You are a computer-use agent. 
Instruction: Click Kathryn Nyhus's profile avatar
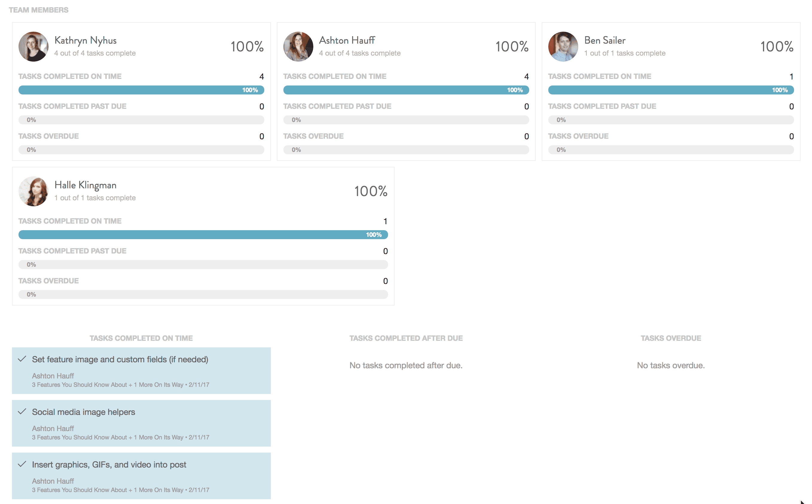coord(33,47)
